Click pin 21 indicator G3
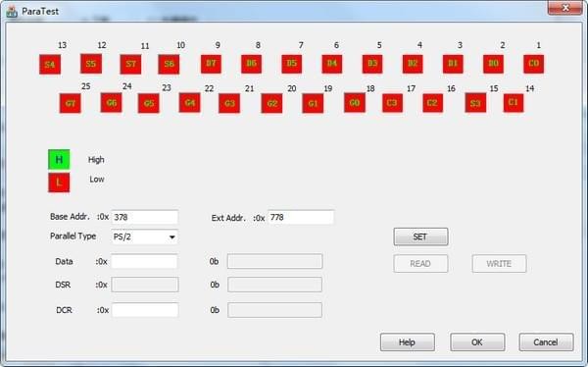Viewport: 588px width, 367px height. [x=229, y=103]
